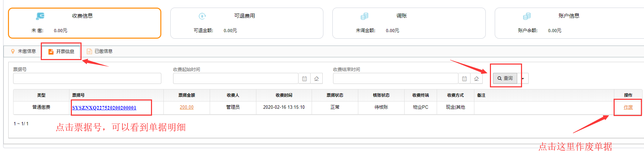The image size is (644, 164).
Task: Click the wallet icon in 收费信息 card
Action: pyautogui.click(x=40, y=16)
